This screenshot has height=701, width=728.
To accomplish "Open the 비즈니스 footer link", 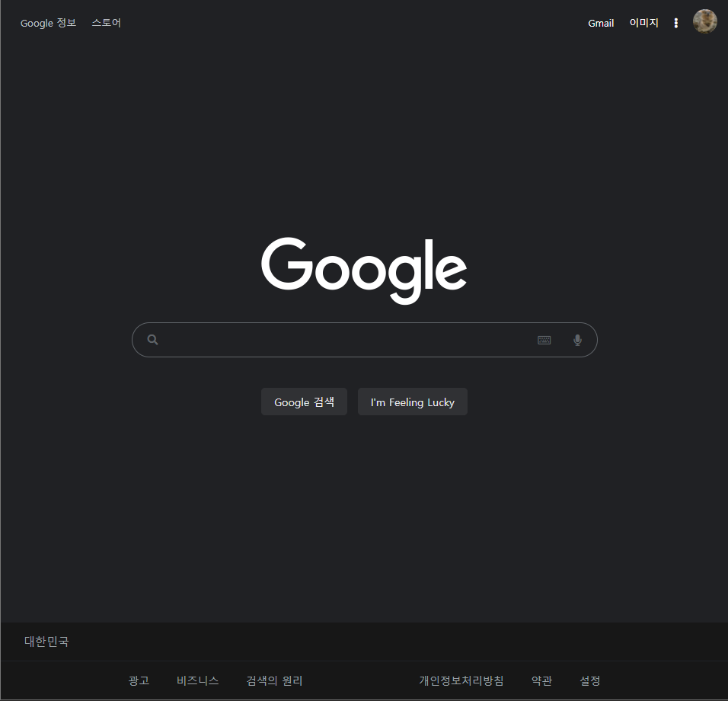I will click(x=198, y=680).
